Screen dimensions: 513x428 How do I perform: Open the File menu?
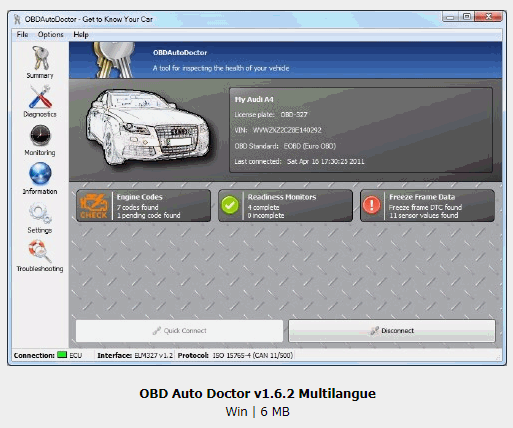(22, 34)
